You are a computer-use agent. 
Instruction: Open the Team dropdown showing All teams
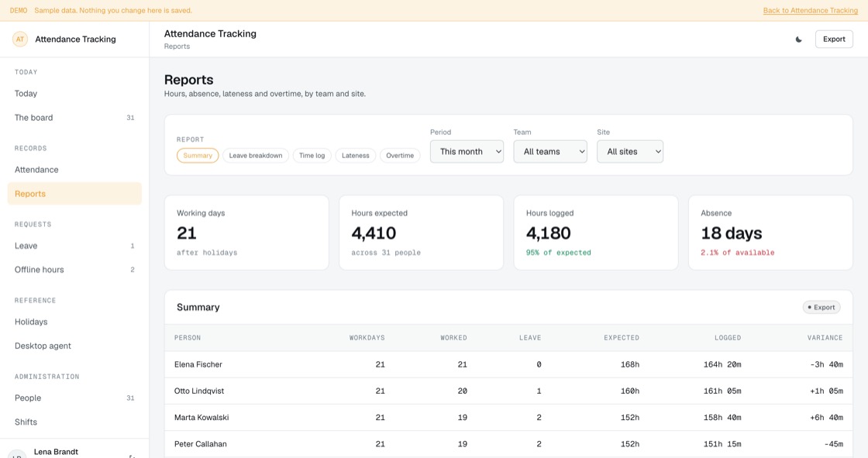[550, 152]
